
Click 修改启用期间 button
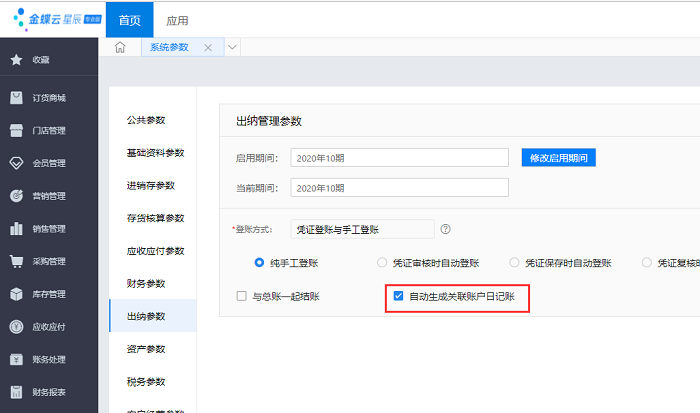(x=558, y=158)
